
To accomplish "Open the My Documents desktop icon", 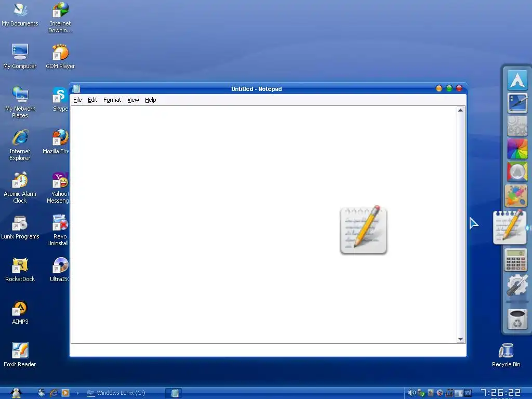I will (20, 15).
